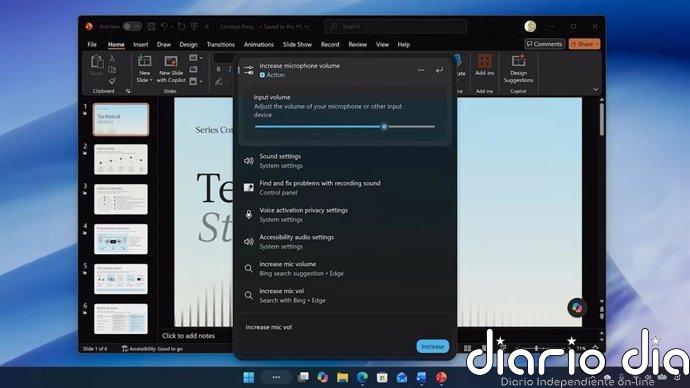Open Sound settings result

pos(345,161)
